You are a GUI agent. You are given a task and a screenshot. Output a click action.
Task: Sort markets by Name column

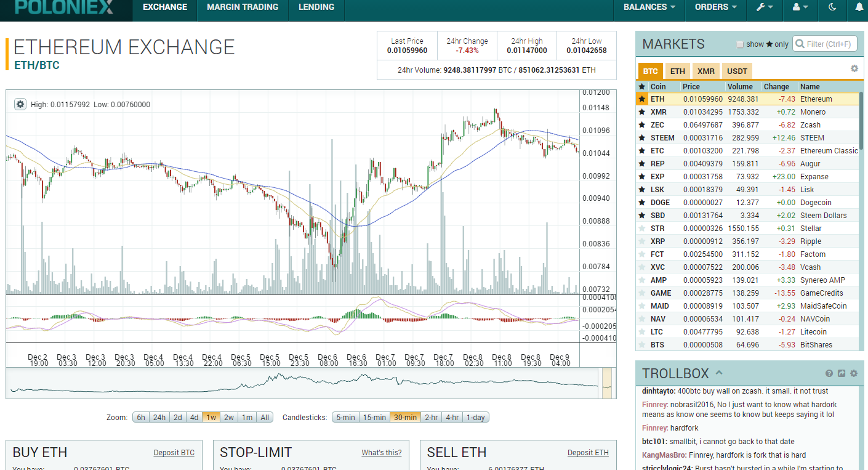click(x=810, y=87)
